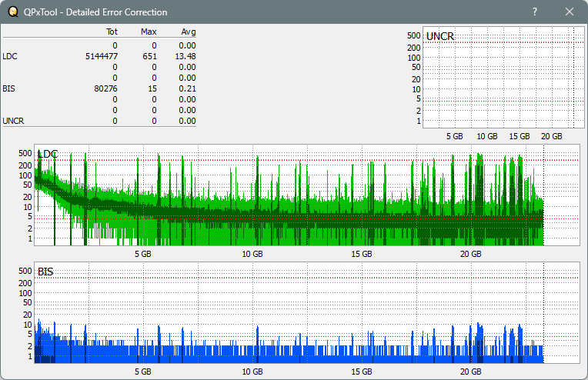This screenshot has height=380, width=588.
Task: Select the Avg column header
Action: 188,32
